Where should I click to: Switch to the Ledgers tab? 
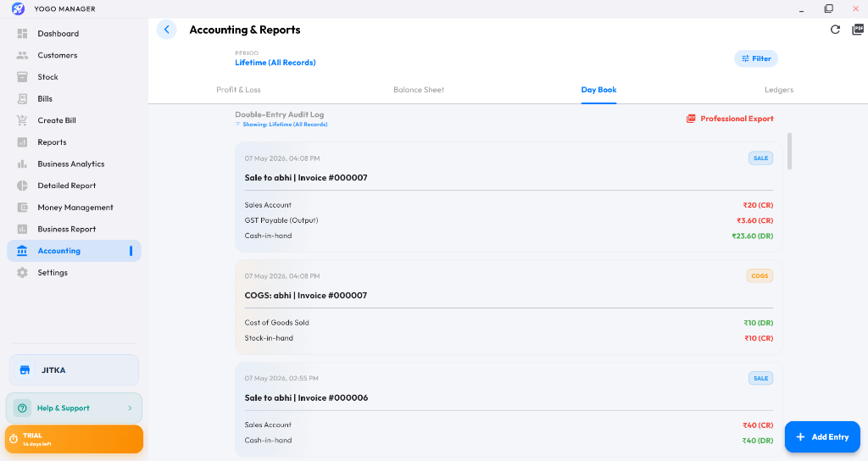(x=779, y=90)
